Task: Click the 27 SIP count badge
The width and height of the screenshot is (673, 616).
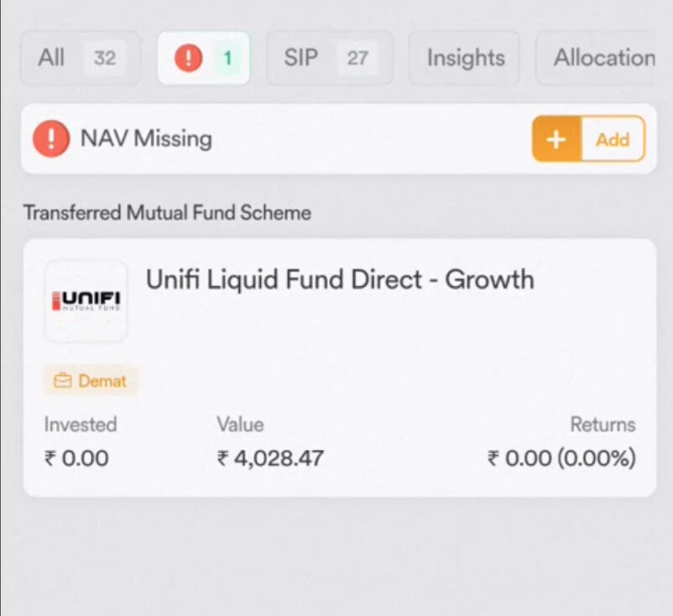Action: 357,58
